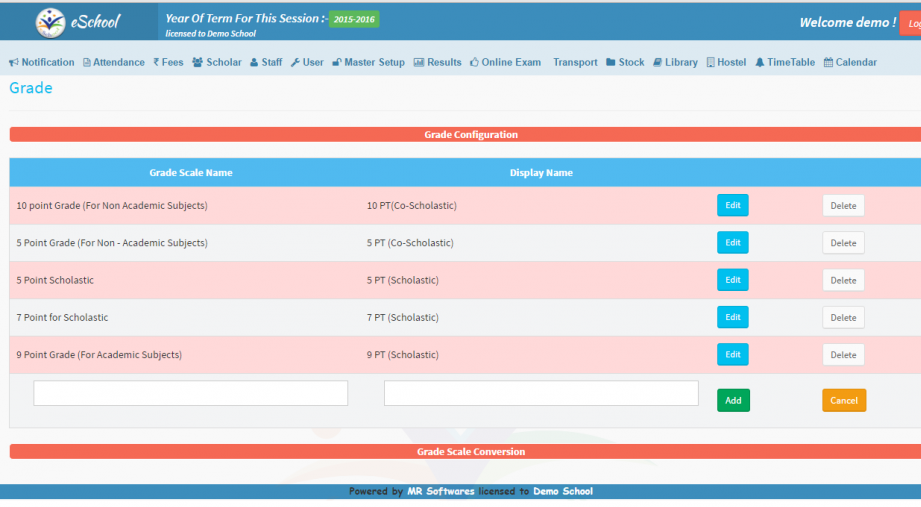Open the Staff menu

266,62
